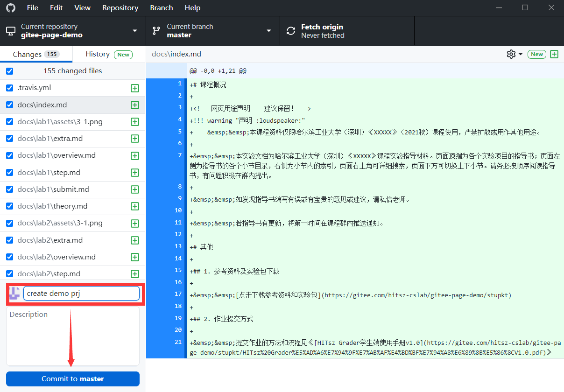Viewport: 564px width, 392px height.
Task: Open the Repository menu
Action: coord(120,7)
